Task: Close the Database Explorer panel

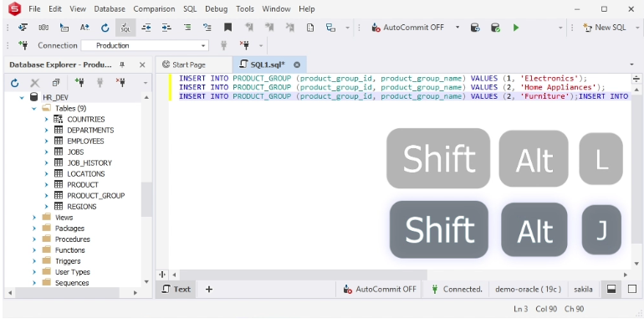Action: (142, 65)
